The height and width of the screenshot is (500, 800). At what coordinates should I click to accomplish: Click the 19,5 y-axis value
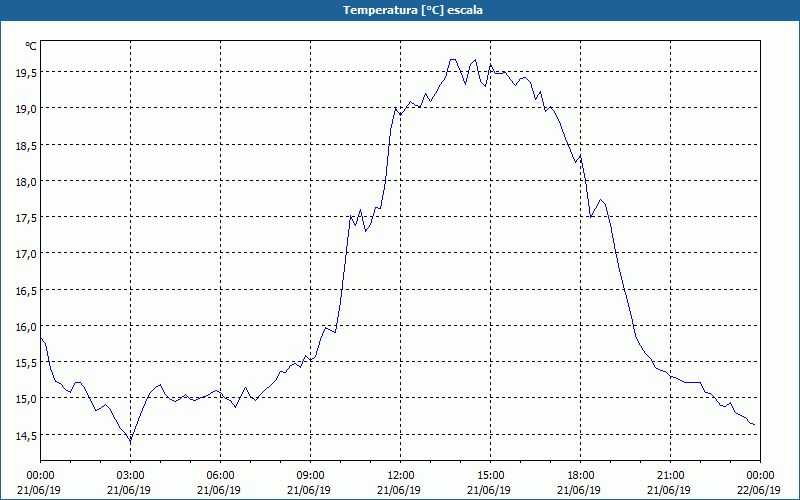coord(26,73)
